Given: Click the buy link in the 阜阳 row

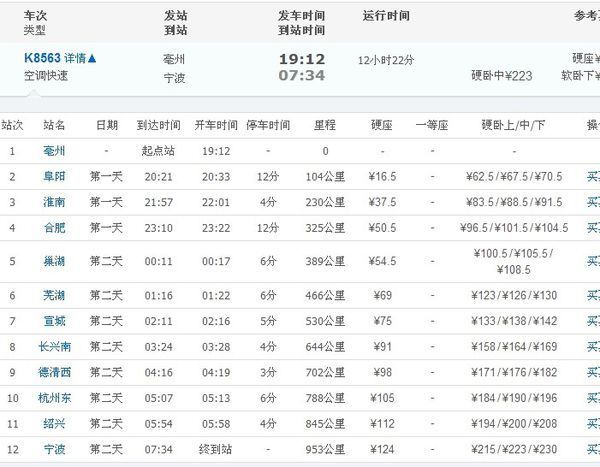Looking at the screenshot, I should pyautogui.click(x=593, y=176).
